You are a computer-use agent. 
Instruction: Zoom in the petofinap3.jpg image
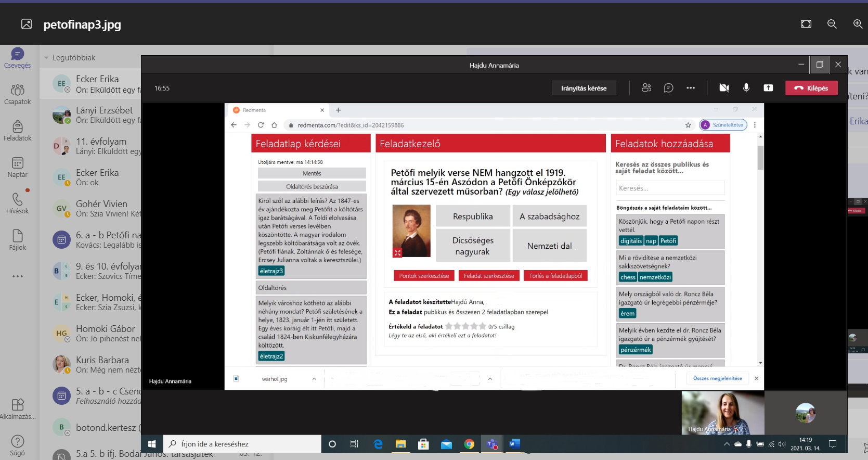858,24
